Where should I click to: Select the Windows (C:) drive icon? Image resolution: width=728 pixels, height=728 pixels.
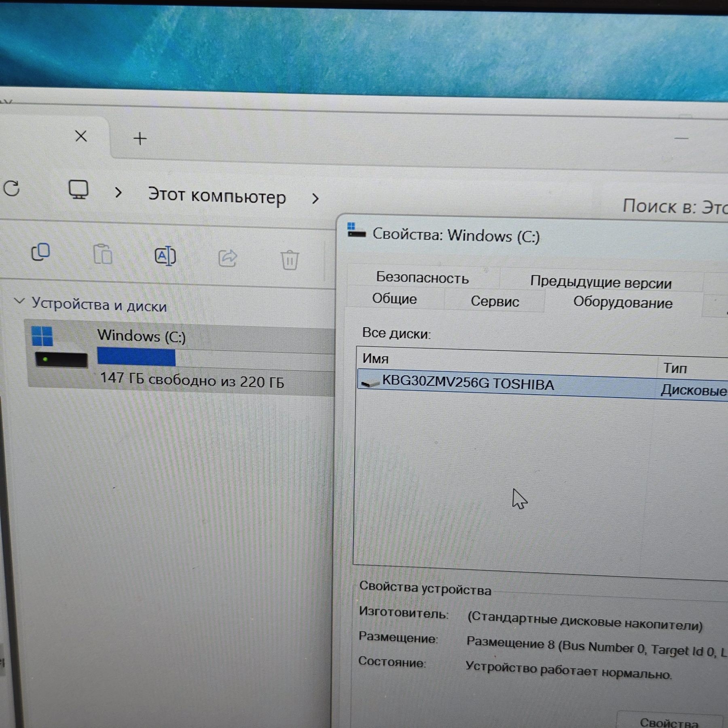(61, 347)
